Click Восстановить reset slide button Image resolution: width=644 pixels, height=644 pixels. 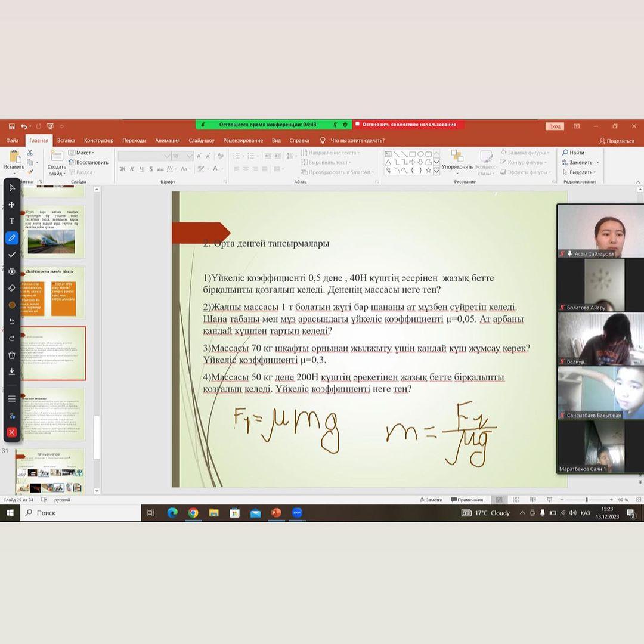pyautogui.click(x=88, y=162)
